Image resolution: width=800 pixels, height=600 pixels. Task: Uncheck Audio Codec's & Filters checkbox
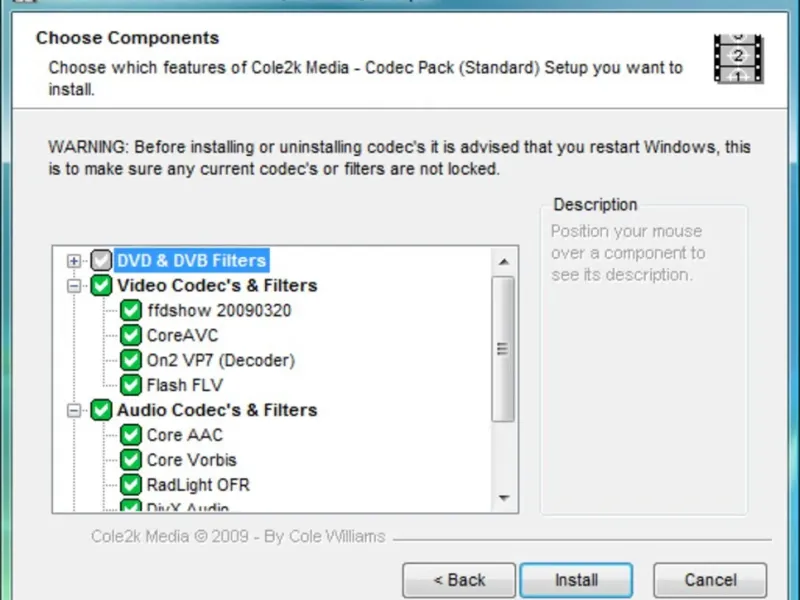(x=102, y=410)
